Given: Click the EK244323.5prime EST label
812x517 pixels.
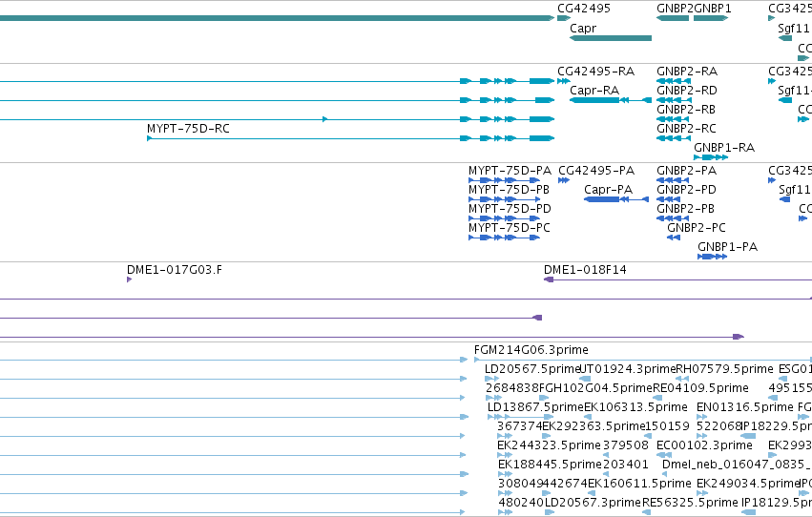Looking at the screenshot, I should [549, 445].
